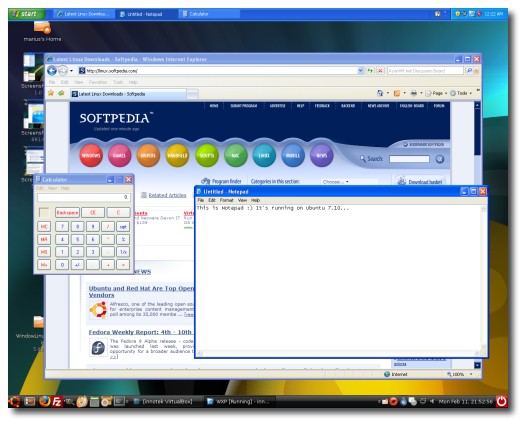Click the RSS Feeds icon in IE
521x421 pixels.
(x=397, y=93)
